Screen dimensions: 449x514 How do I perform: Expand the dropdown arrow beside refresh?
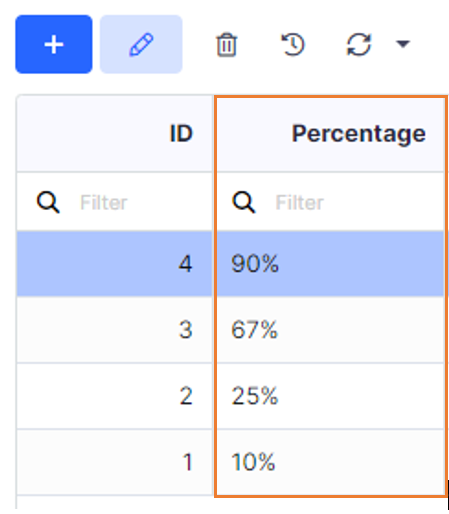403,44
